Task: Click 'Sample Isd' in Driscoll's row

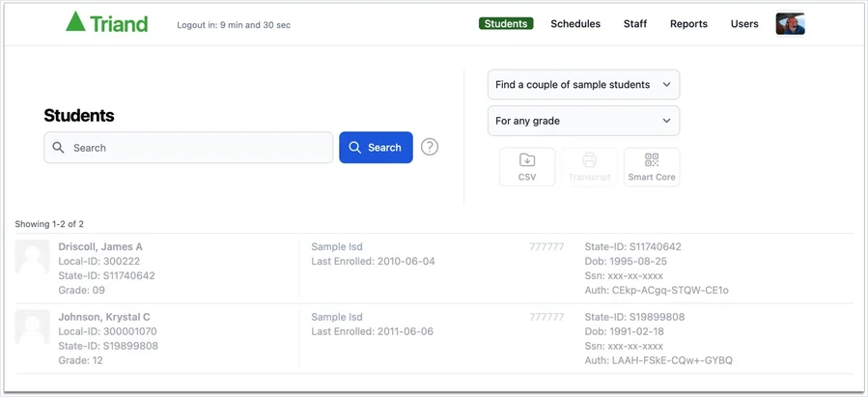Action: pos(337,246)
